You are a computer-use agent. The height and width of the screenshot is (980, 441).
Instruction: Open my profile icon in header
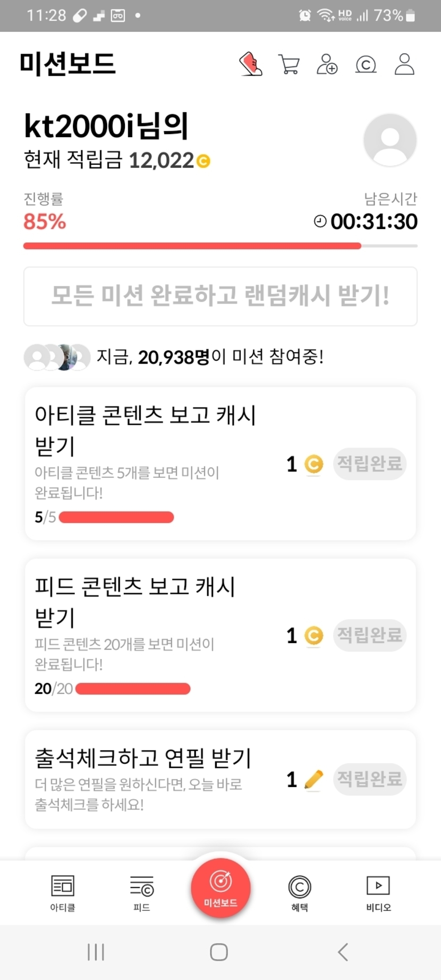404,64
